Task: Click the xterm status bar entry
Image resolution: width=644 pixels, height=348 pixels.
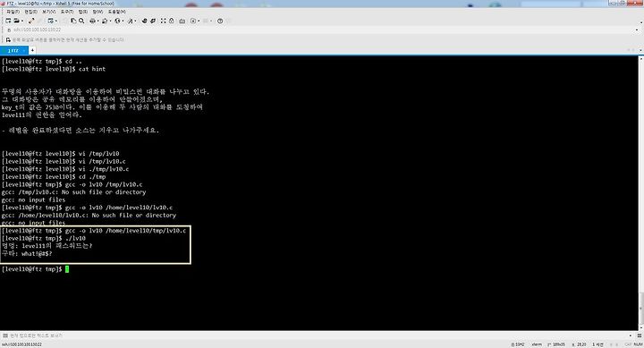Action: [x=537, y=344]
